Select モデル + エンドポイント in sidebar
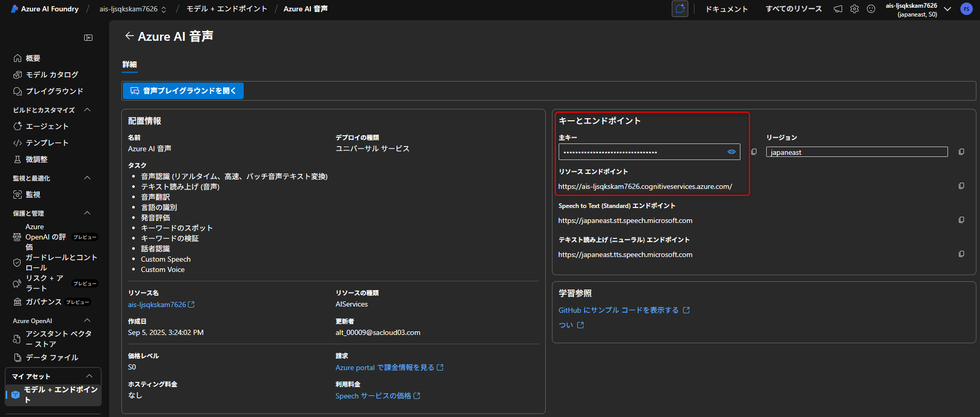This screenshot has width=980, height=417. point(54,394)
